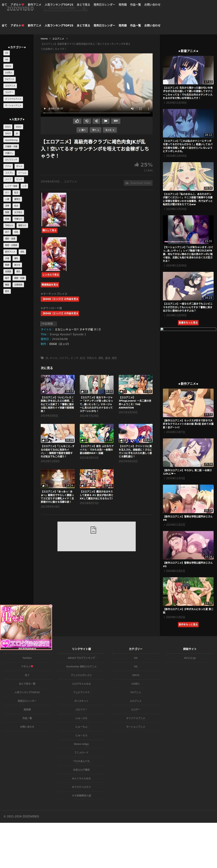Image resolution: width=217 pixels, height=868 pixels.
Task: Go to the previous video with 前へ
Action: (x=82, y=130)
